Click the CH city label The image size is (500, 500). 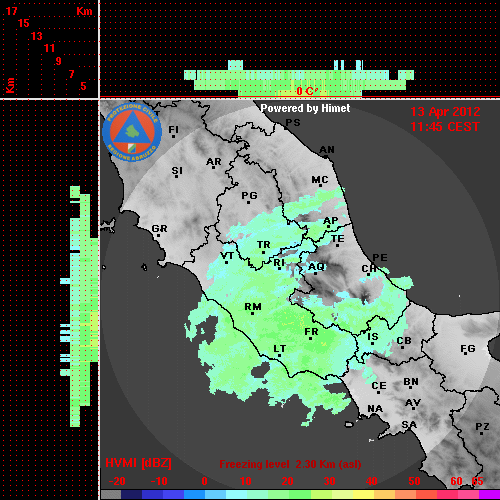pos(369,268)
